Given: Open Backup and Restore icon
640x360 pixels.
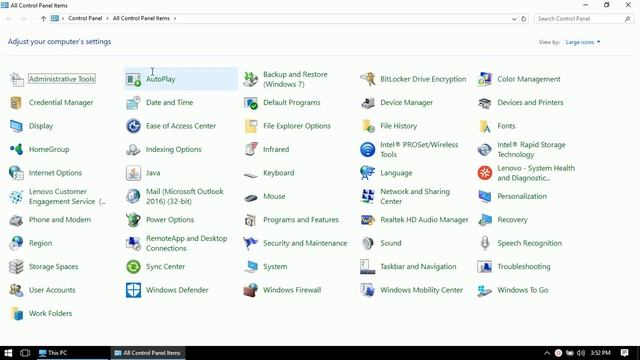Looking at the screenshot, I should 251,79.
